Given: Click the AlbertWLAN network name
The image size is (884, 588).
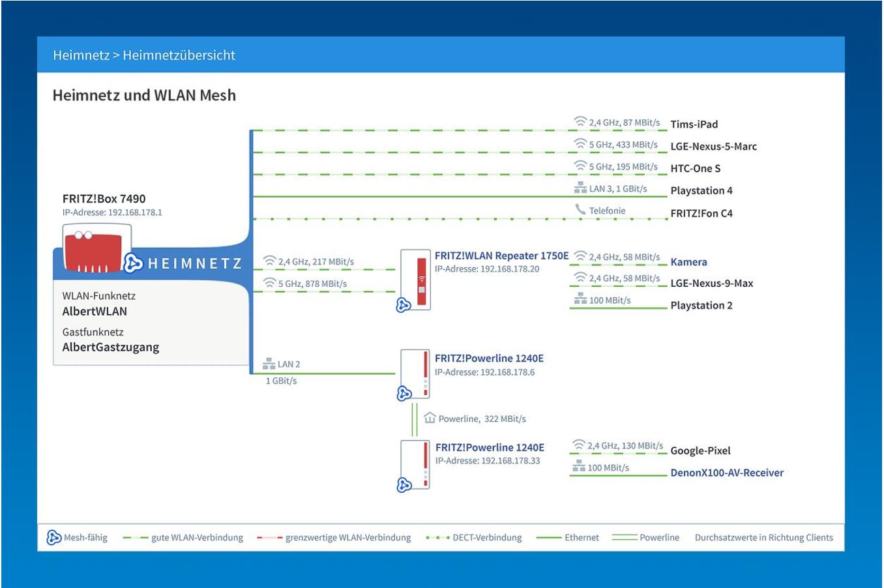Looking at the screenshot, I should [95, 311].
